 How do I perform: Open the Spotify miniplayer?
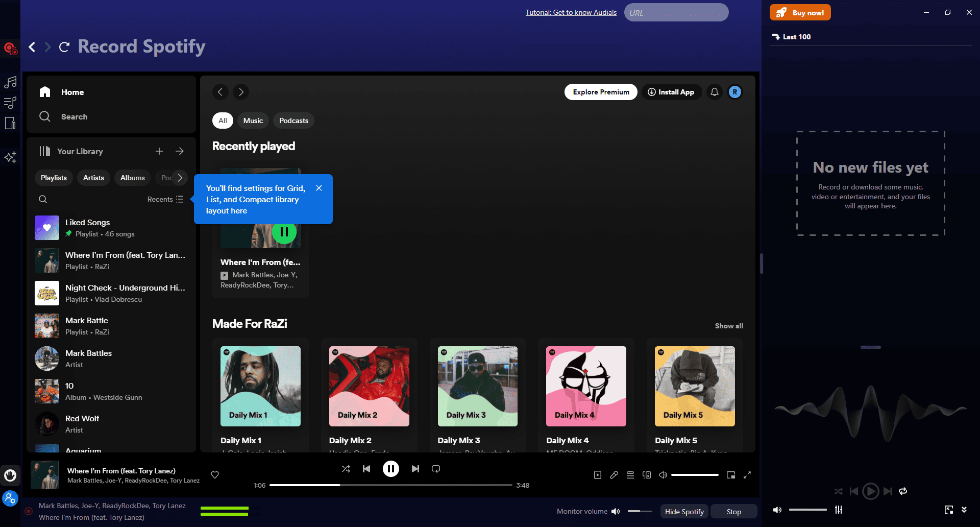[x=731, y=475]
